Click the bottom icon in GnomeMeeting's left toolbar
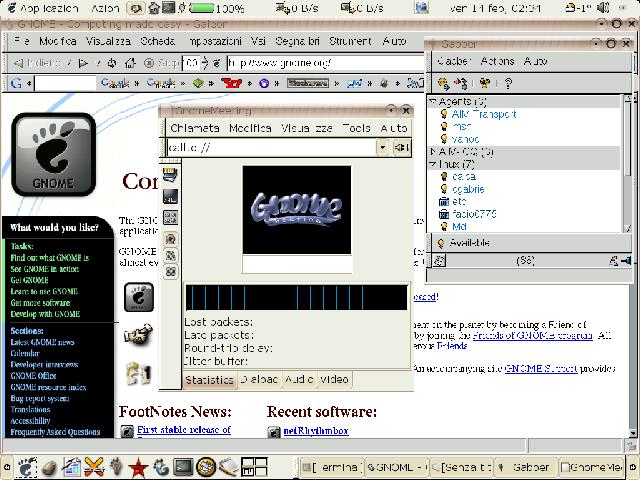This screenshot has height=480, width=640. 171,272
